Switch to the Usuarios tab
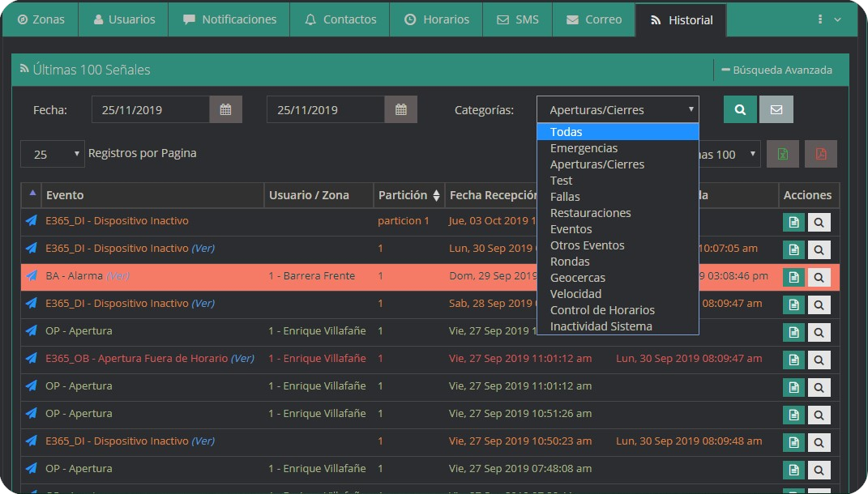The height and width of the screenshot is (494, 868). tap(123, 19)
